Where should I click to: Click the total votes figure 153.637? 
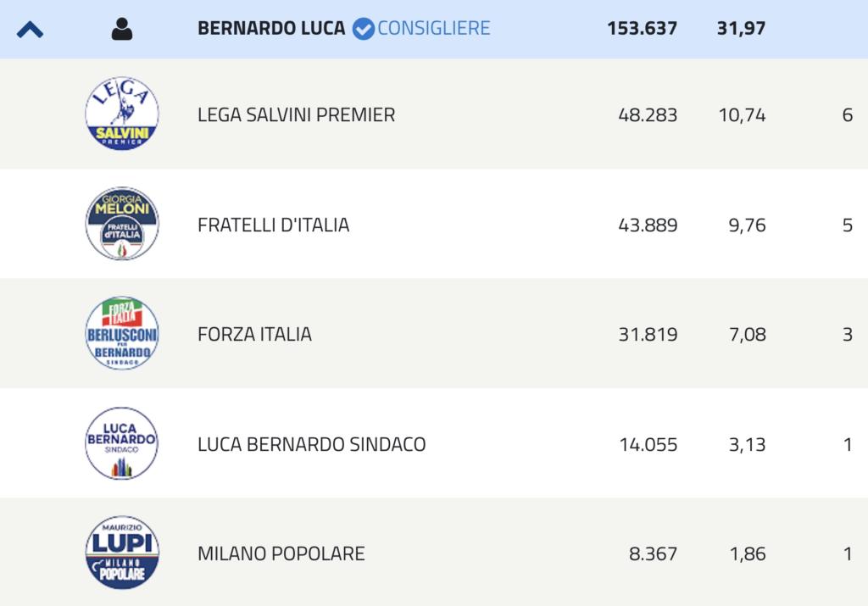(643, 28)
